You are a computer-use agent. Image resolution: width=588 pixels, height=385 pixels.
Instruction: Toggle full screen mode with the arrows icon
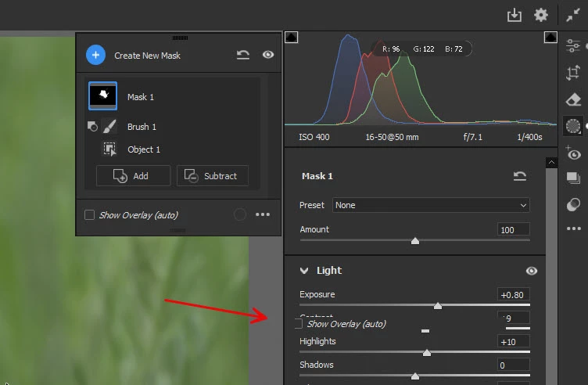(573, 16)
